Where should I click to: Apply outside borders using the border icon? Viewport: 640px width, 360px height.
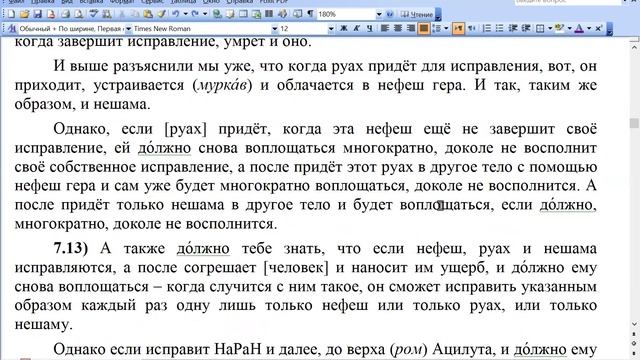540,29
